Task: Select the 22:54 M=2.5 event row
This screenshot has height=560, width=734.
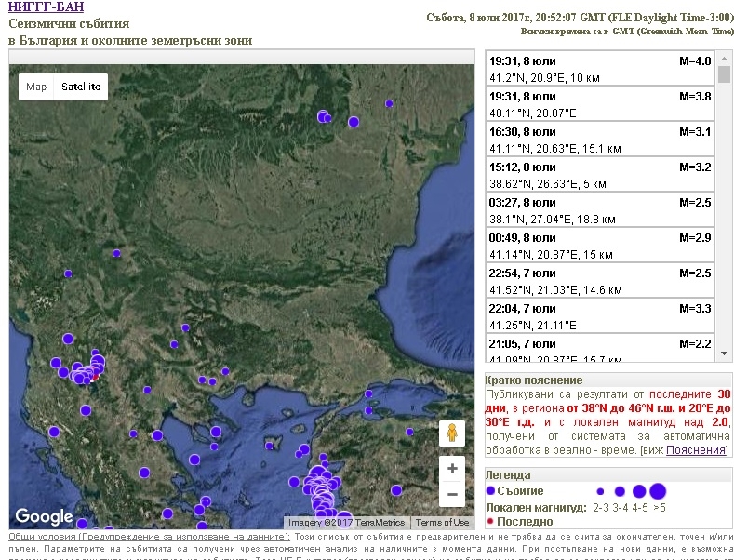Action: point(600,281)
